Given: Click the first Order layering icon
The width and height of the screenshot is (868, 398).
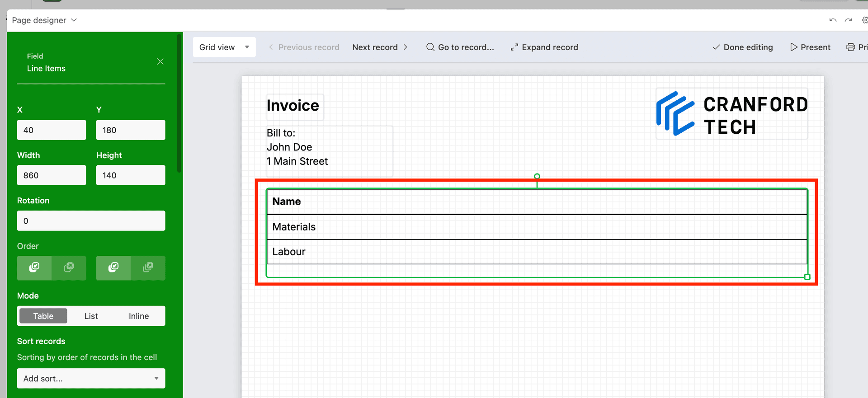Looking at the screenshot, I should click(x=34, y=267).
